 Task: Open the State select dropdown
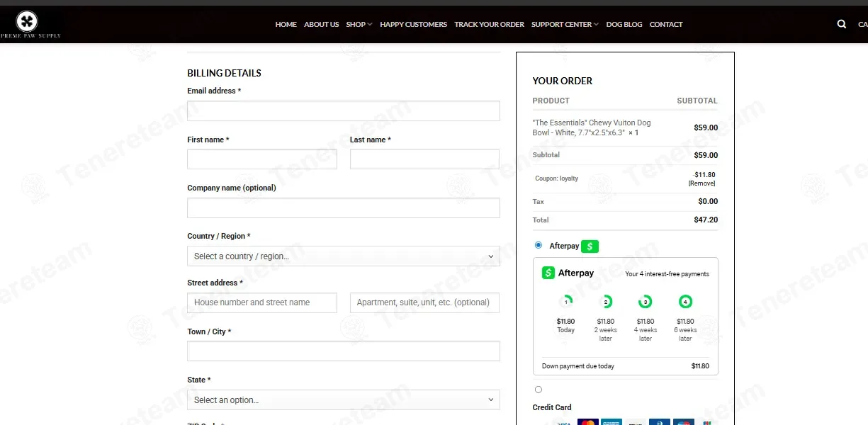344,400
